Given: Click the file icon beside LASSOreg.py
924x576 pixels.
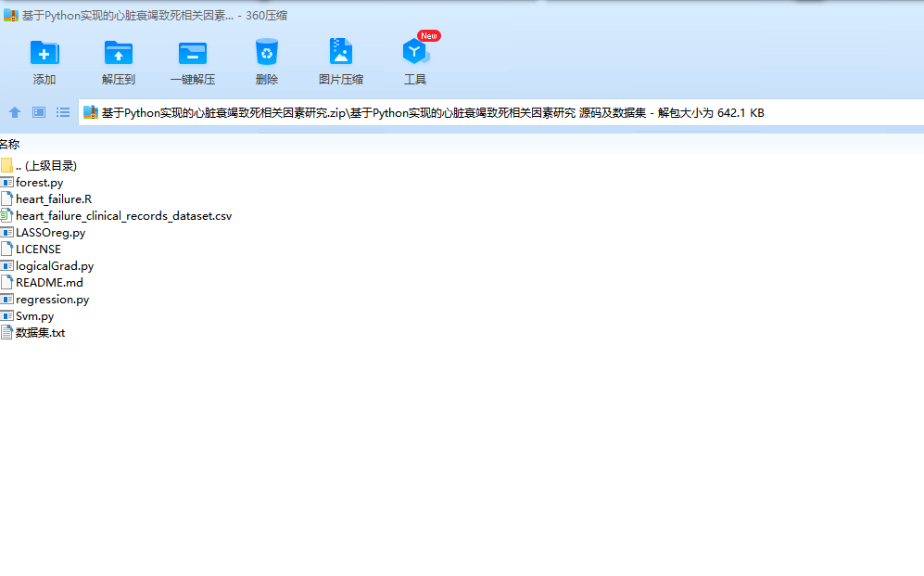Looking at the screenshot, I should (x=6, y=232).
